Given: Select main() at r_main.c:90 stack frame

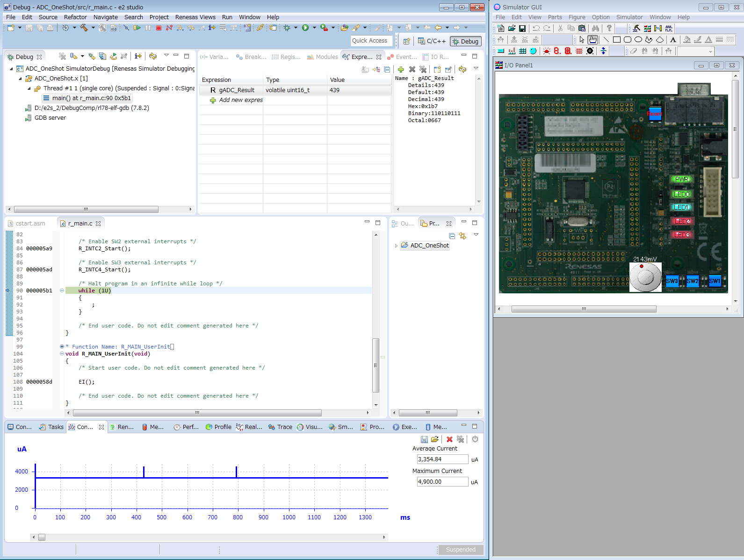Looking at the screenshot, I should pos(87,98).
